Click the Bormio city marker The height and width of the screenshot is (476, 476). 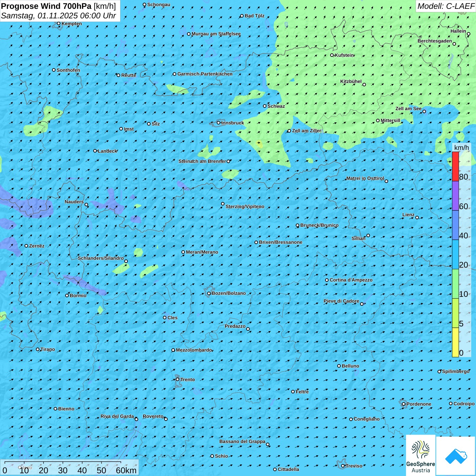pyautogui.click(x=67, y=295)
